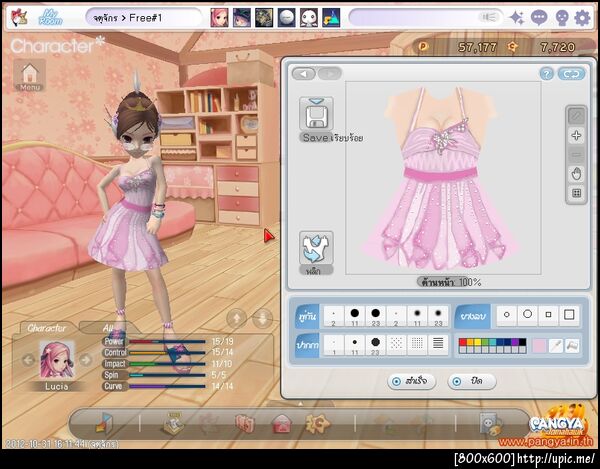Viewport: 600px width, 469px height.
Task: Open the home Menu button
Action: [x=29, y=75]
